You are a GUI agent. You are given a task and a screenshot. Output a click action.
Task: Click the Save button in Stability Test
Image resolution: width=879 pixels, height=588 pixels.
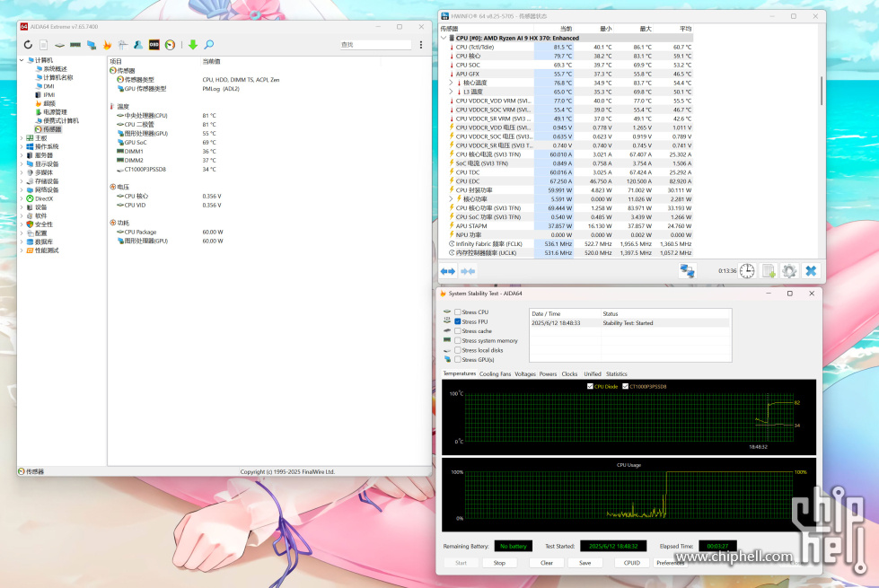tap(585, 563)
